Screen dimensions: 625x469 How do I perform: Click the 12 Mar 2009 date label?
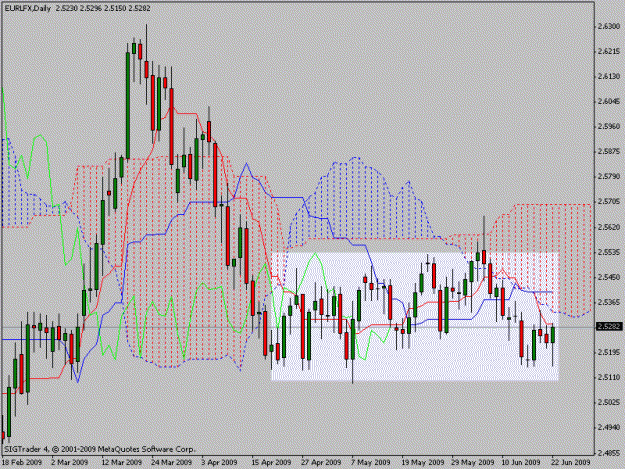(122, 463)
